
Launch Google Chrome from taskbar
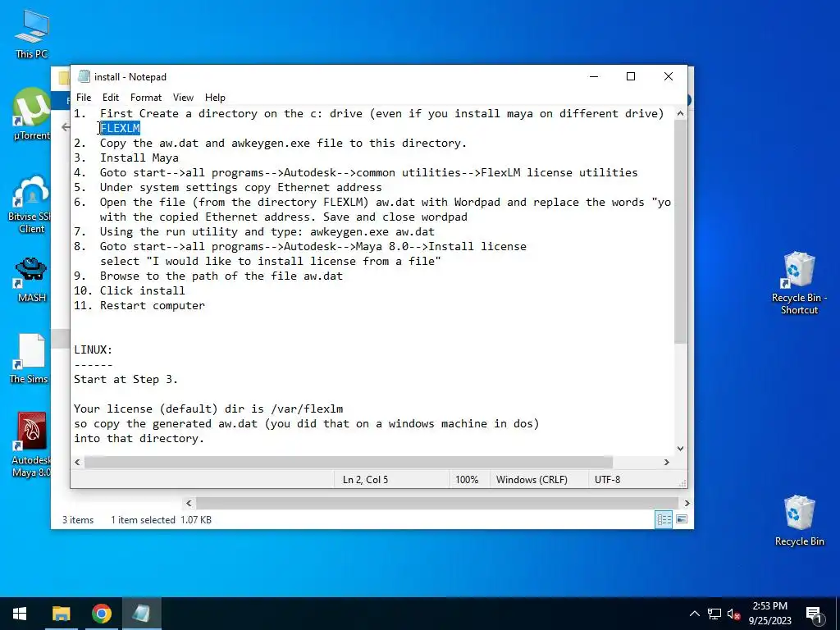pyautogui.click(x=101, y=614)
